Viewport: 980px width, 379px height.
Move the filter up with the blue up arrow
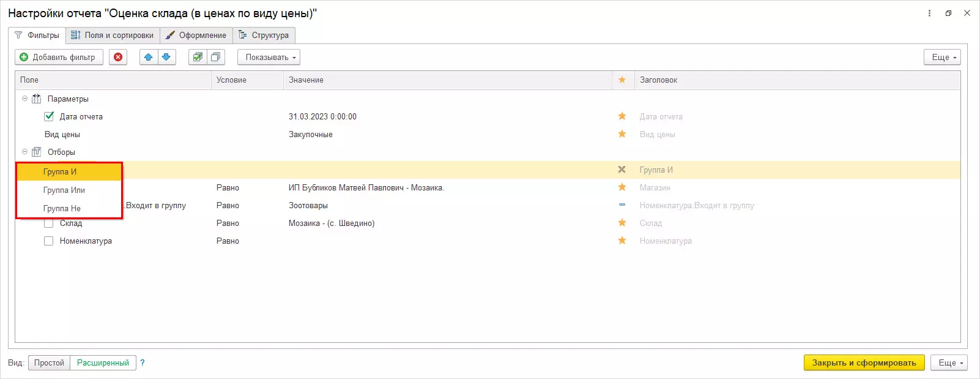point(148,57)
